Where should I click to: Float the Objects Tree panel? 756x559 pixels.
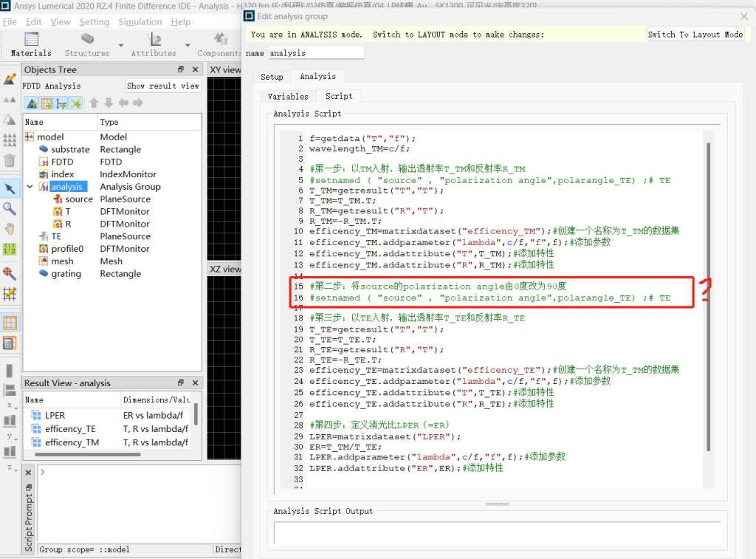pos(181,69)
